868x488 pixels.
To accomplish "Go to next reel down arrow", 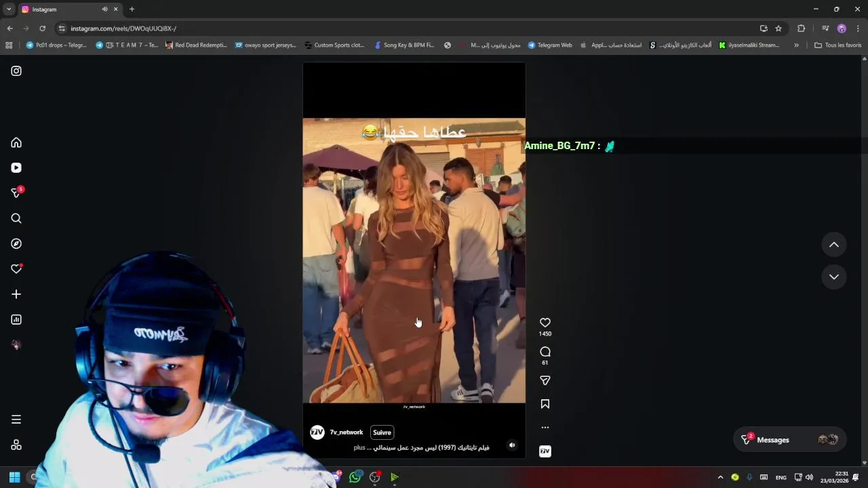I will 834,277.
